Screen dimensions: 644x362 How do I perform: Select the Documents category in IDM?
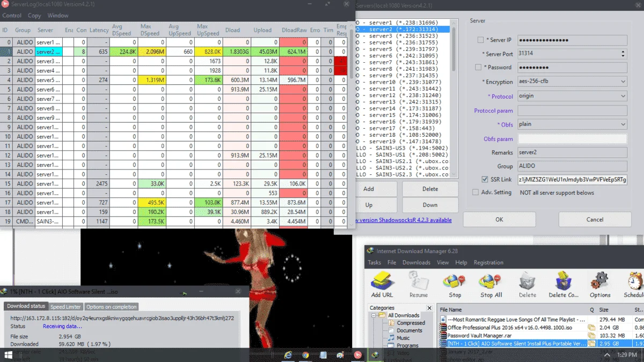click(409, 330)
